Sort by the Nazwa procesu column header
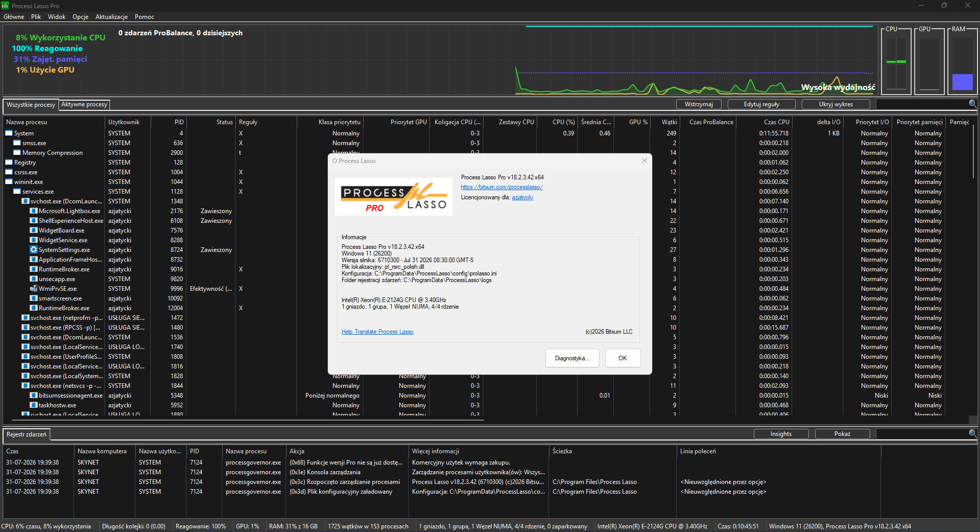Screen dimensions: 980x532 pyautogui.click(x=55, y=122)
